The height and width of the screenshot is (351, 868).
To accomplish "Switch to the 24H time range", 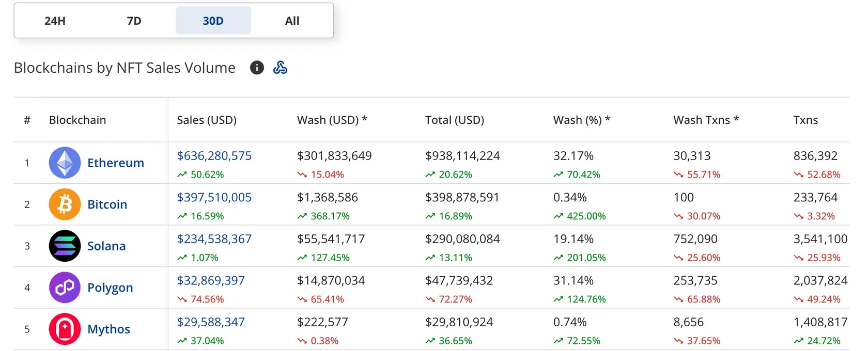I will [x=55, y=21].
